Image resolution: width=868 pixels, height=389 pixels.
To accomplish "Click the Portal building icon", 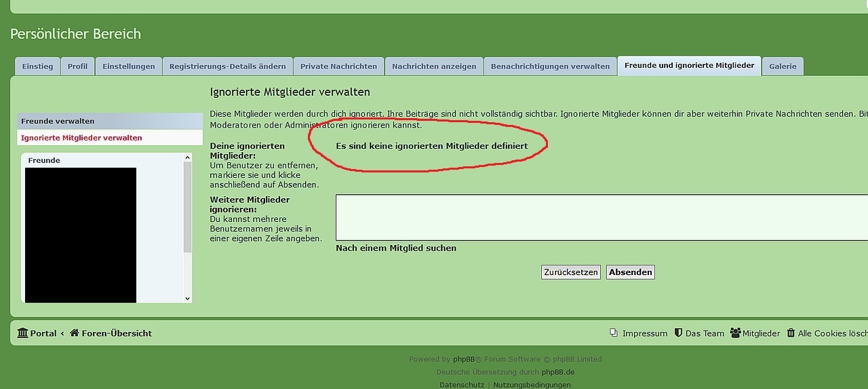I will click(22, 333).
